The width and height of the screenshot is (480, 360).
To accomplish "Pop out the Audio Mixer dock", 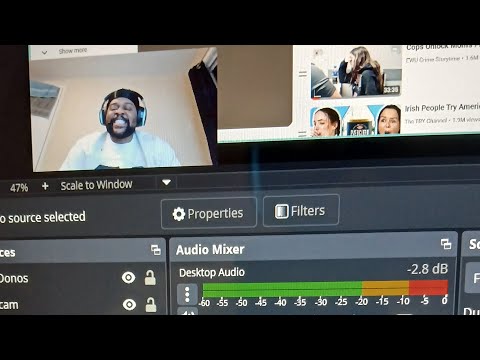I will coord(446,244).
